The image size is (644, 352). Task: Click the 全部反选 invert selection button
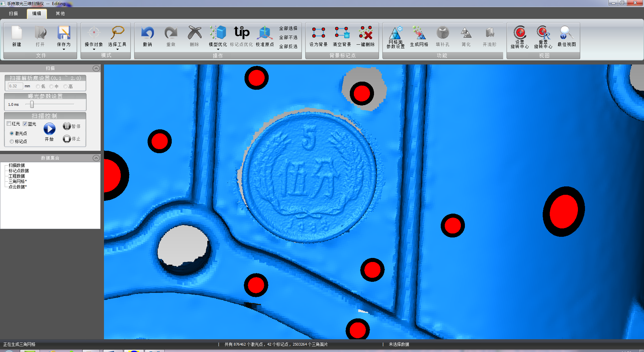[288, 46]
